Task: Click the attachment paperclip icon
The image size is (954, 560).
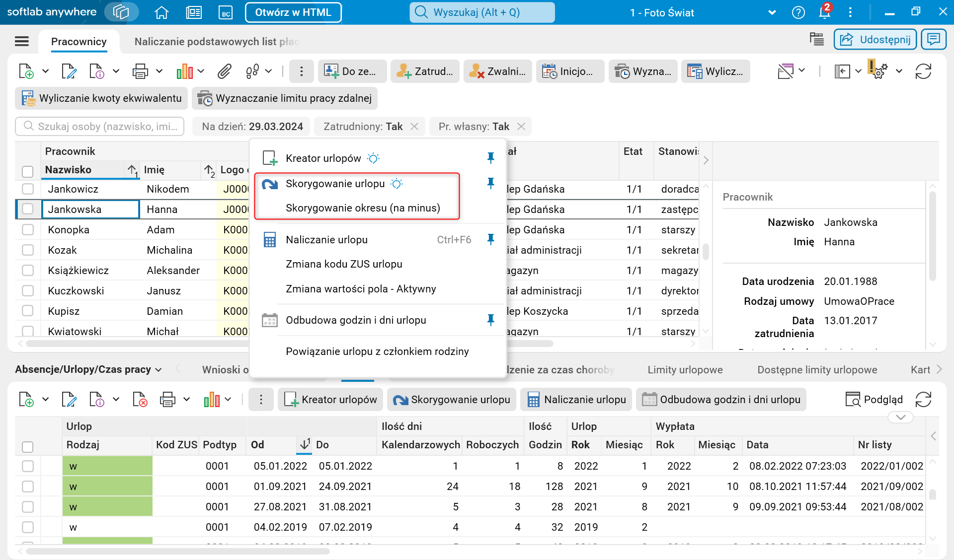Action: coord(225,71)
